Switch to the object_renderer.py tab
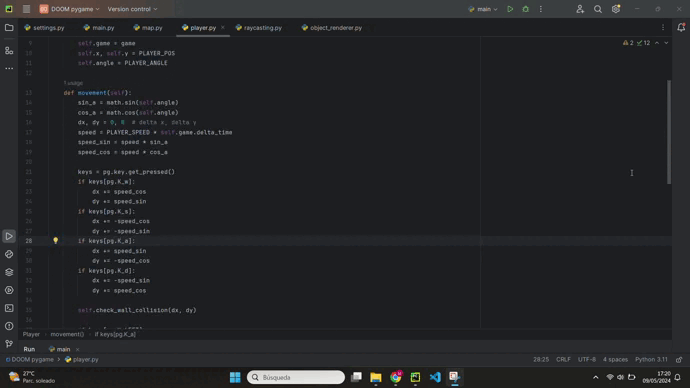The width and height of the screenshot is (690, 388). [332, 28]
